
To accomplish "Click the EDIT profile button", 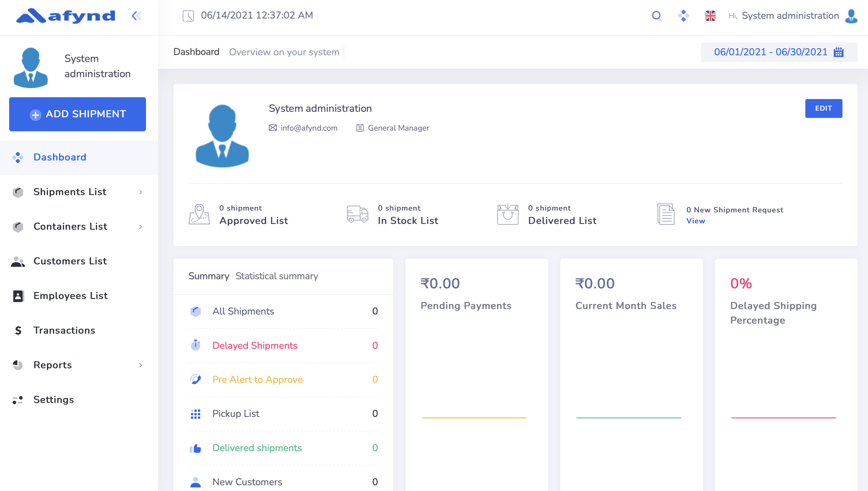I will click(x=824, y=108).
